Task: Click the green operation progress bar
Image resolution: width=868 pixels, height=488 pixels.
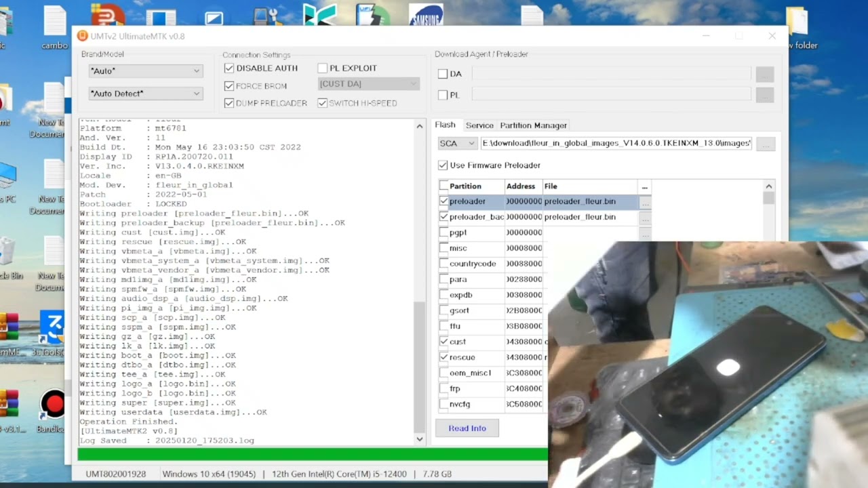Action: pos(313,455)
